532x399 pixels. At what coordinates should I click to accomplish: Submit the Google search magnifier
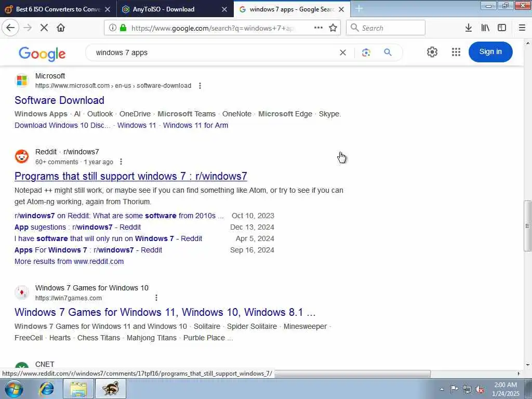pyautogui.click(x=388, y=52)
